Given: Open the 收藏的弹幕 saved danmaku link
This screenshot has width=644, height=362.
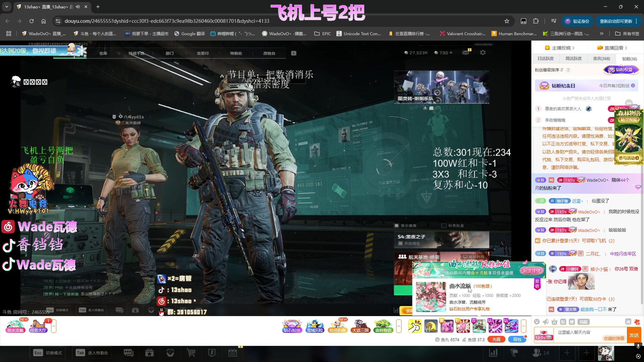Looking at the screenshot, I should point(614,338).
